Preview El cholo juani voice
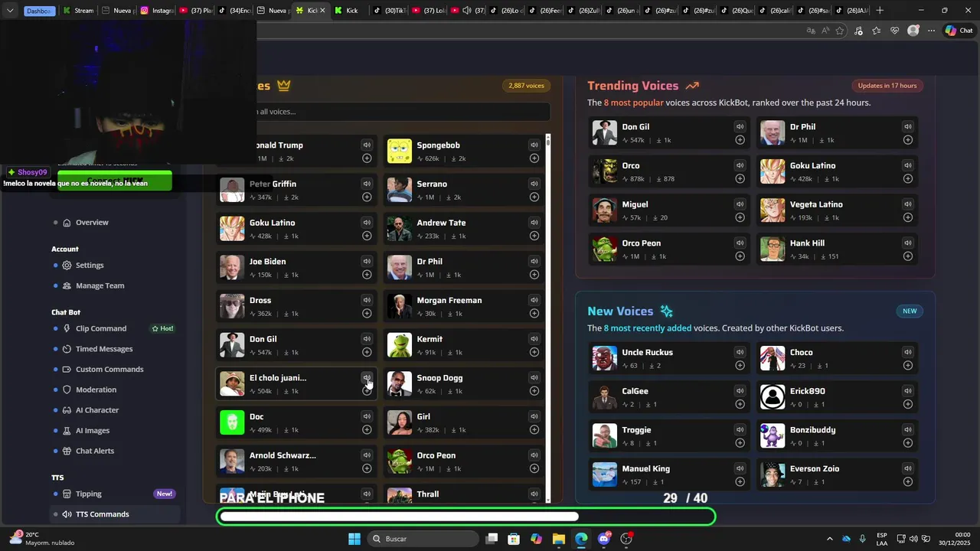This screenshot has width=980, height=551. (x=367, y=377)
